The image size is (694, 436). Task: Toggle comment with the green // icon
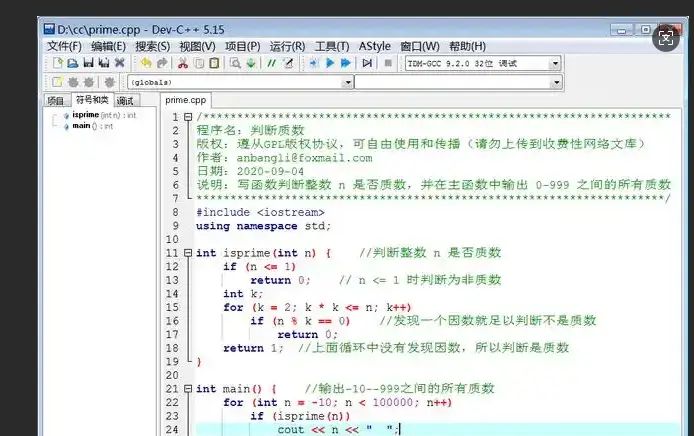[x=271, y=63]
